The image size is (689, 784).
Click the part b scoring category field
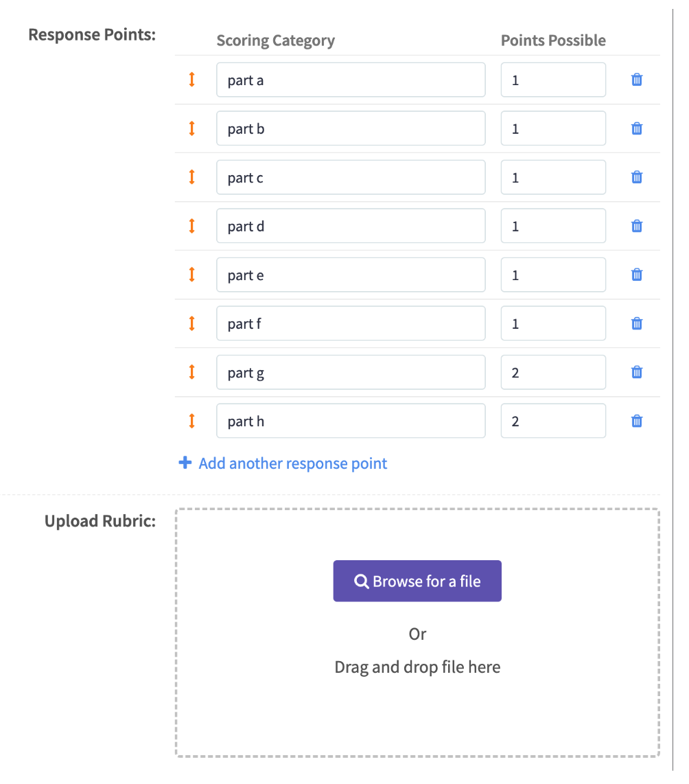coord(351,128)
